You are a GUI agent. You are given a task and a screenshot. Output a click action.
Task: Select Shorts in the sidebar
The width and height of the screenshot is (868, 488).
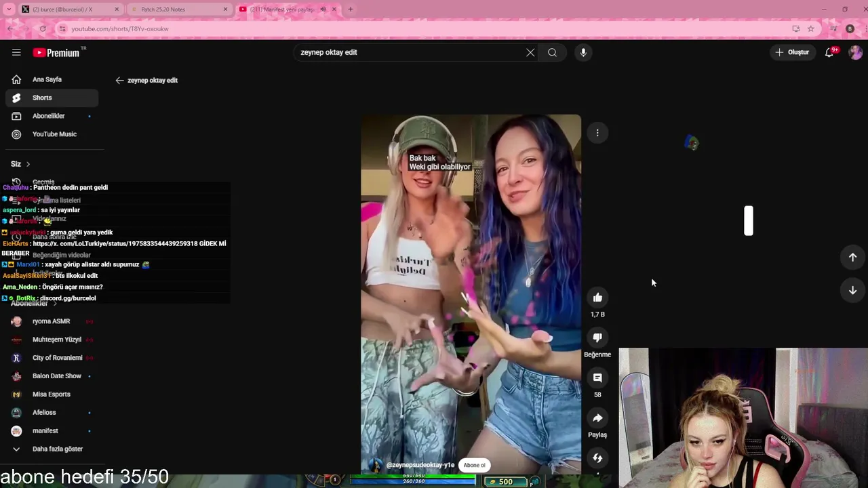(x=52, y=98)
